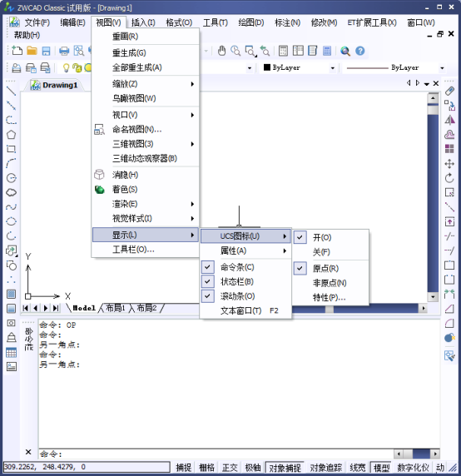Open 工具栏(O)... menu entry

pos(145,249)
